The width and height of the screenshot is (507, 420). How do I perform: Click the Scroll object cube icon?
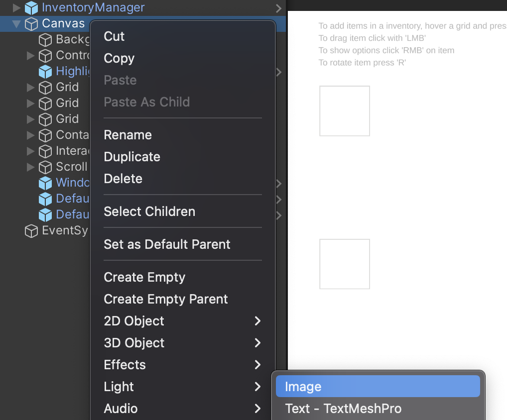45,167
